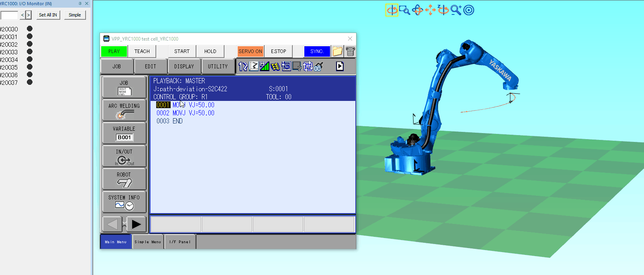Select job line 0001 MOVJ VJ=50.00
644x275 pixels.
(185, 105)
